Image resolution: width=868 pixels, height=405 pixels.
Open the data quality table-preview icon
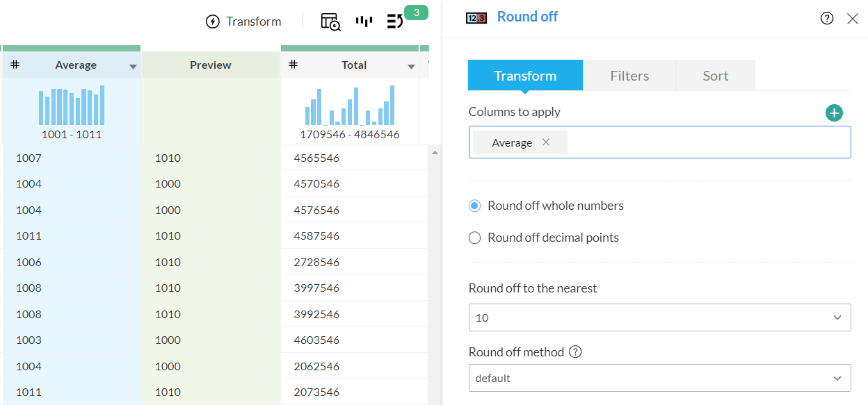[x=330, y=22]
